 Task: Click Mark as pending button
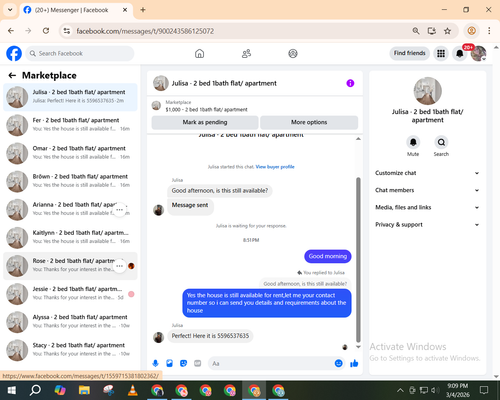[205, 122]
